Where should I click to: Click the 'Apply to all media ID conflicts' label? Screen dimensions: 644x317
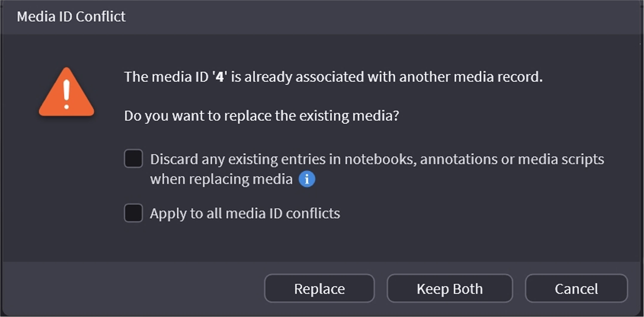pyautogui.click(x=245, y=213)
